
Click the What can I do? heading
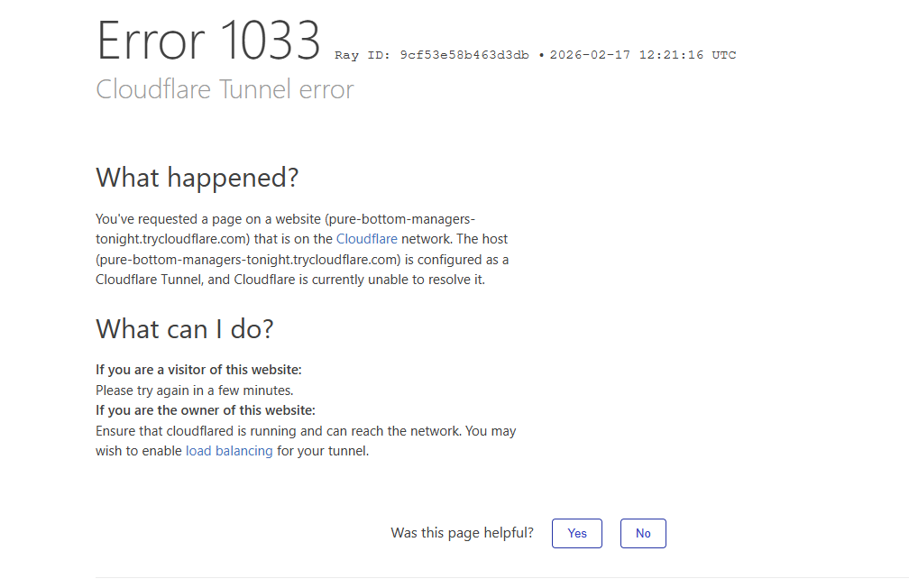pos(184,329)
